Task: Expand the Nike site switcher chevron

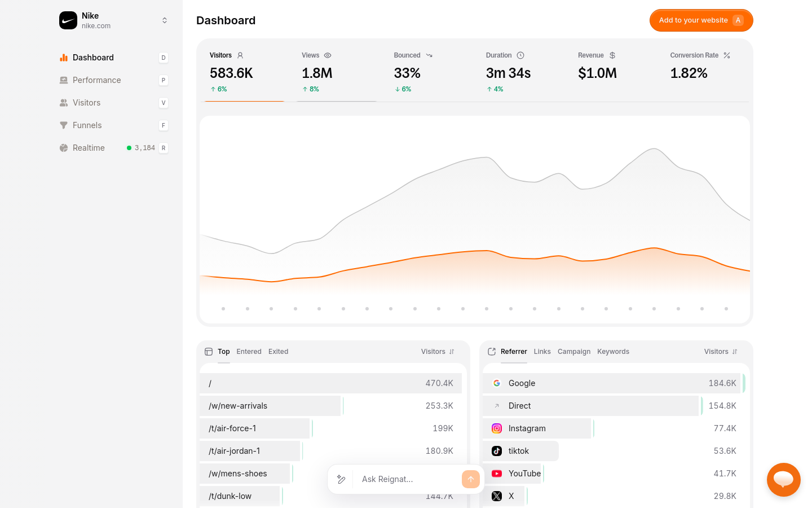Action: [165, 20]
